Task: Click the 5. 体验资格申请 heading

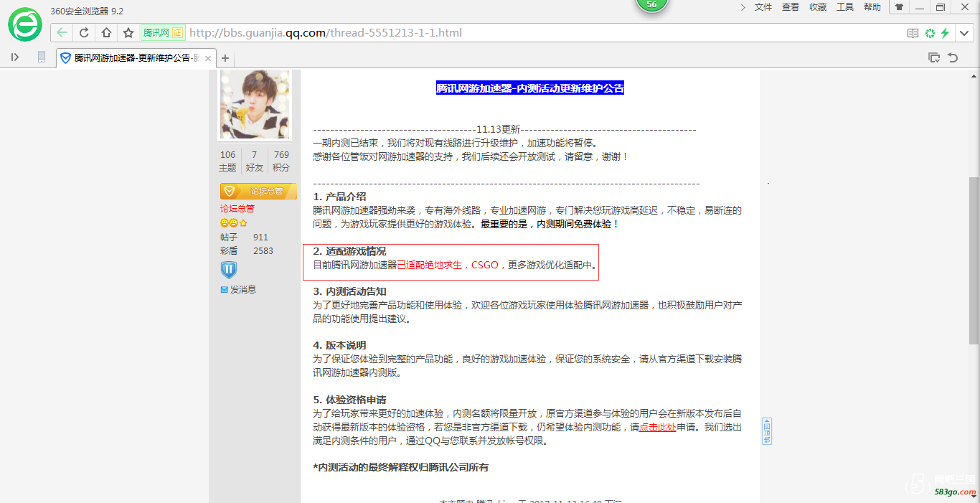Action: click(349, 400)
